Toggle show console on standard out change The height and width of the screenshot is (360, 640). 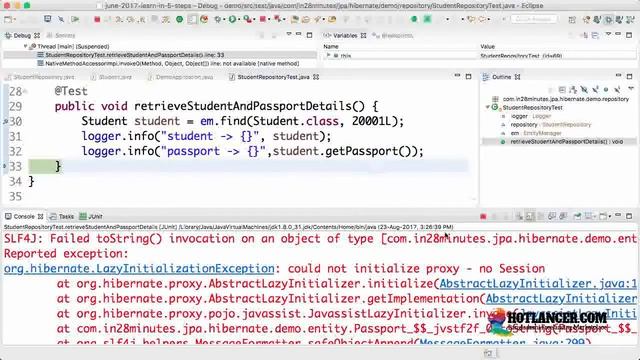(x=552, y=216)
